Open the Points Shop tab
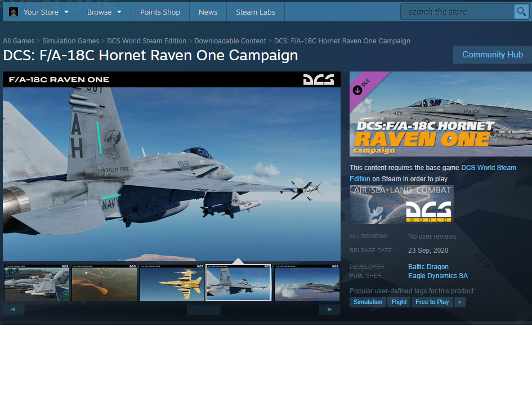Screen dimensions: 532x402 pyautogui.click(x=160, y=12)
